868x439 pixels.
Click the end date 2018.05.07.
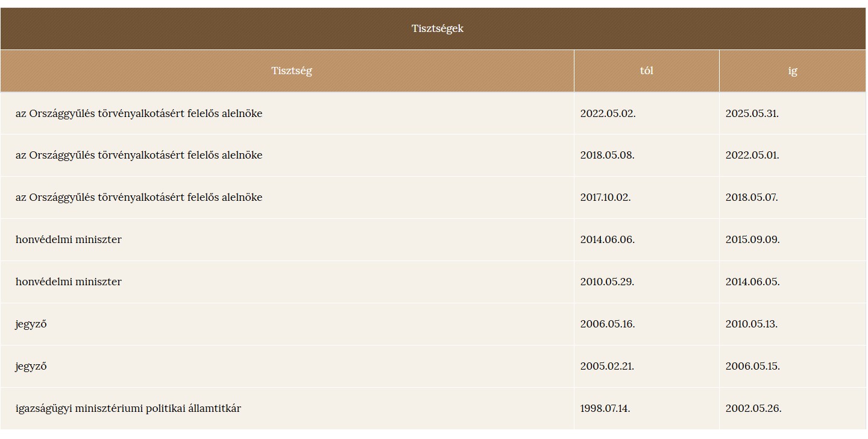[752, 198]
